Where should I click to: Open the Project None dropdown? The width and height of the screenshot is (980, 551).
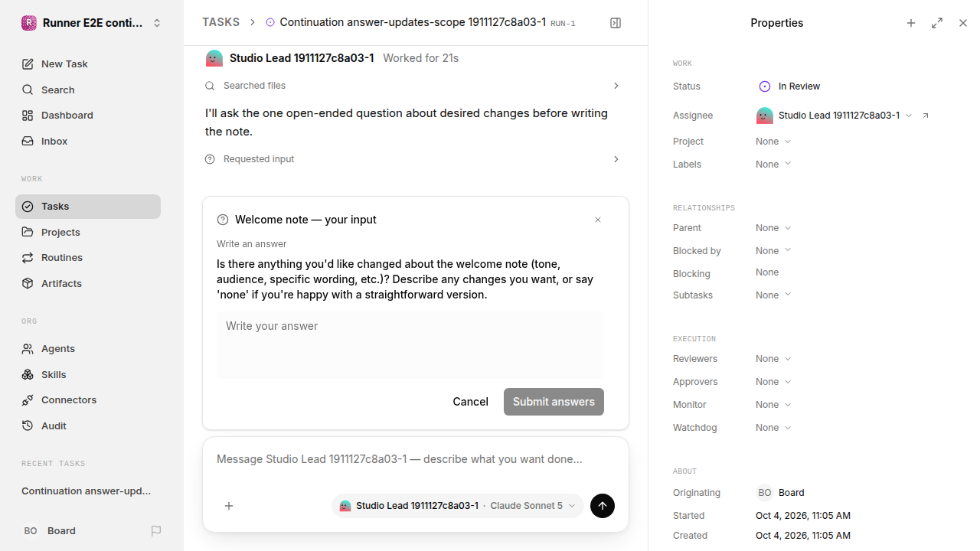(773, 142)
